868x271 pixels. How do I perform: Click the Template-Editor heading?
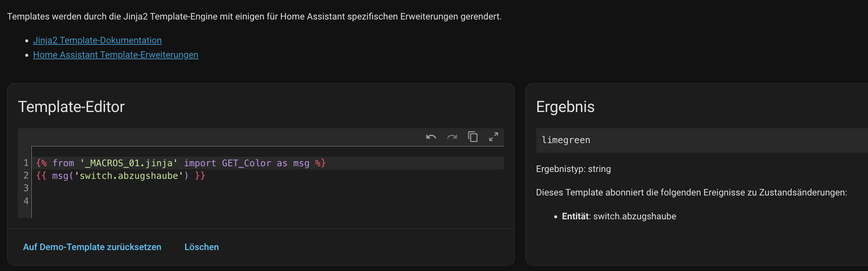click(x=71, y=107)
